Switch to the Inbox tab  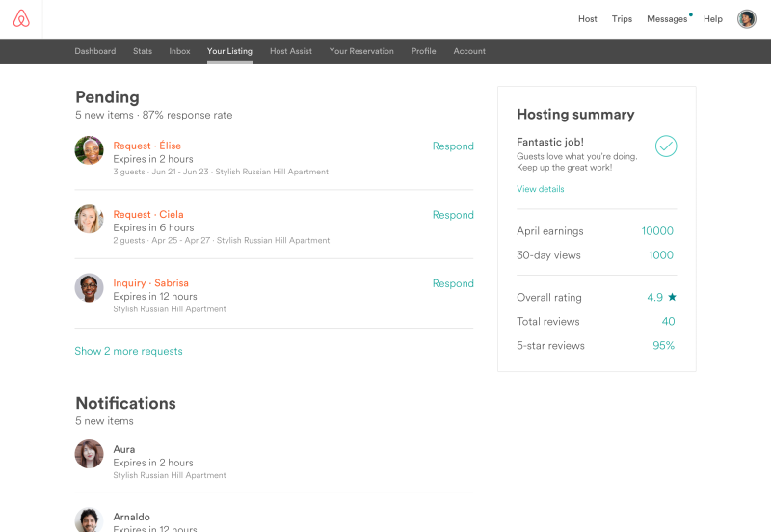pyautogui.click(x=179, y=51)
